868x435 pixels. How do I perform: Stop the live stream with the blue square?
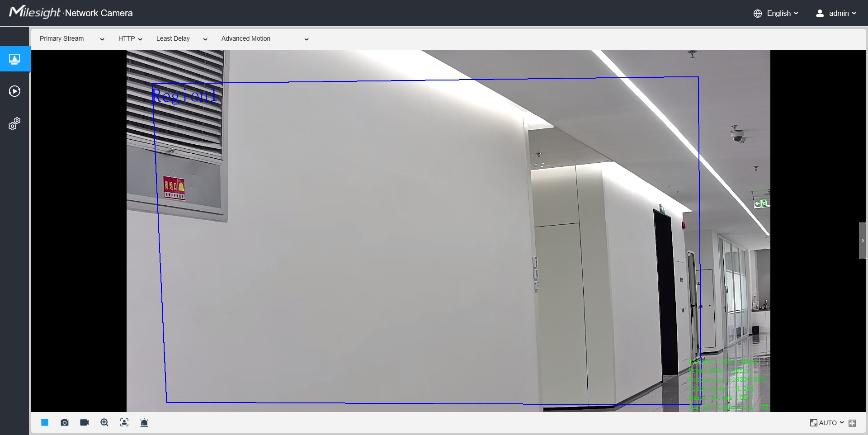click(x=45, y=422)
